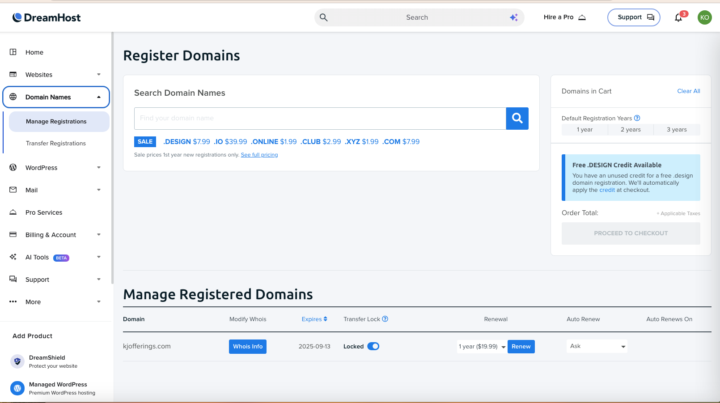Select 3 years default registration
Image resolution: width=720 pixels, height=403 pixels.
click(x=677, y=129)
